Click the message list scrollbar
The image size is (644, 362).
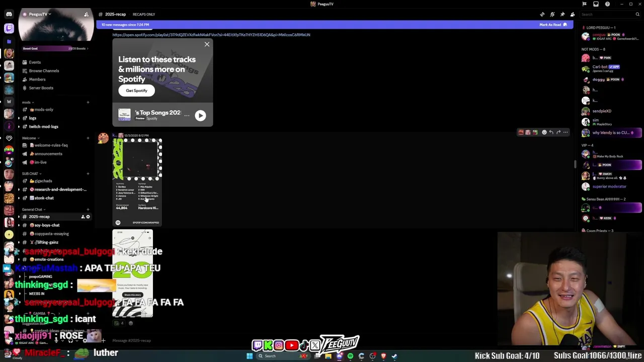click(576, 164)
